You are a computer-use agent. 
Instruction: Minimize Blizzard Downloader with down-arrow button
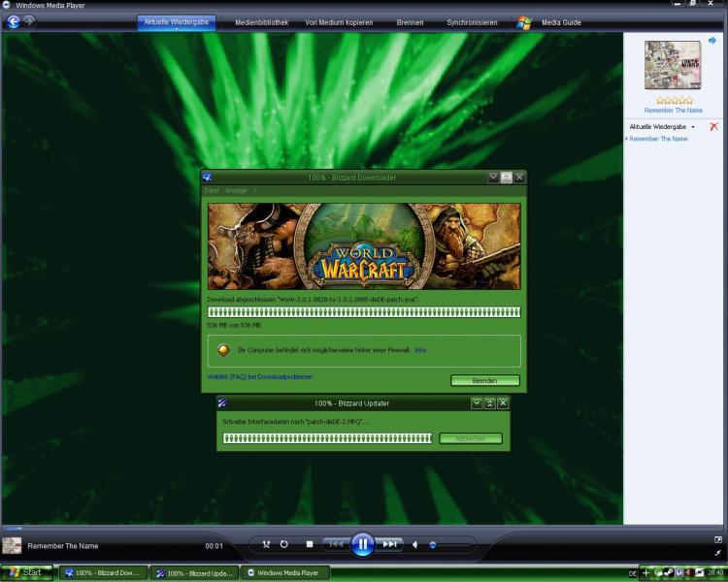(x=493, y=178)
